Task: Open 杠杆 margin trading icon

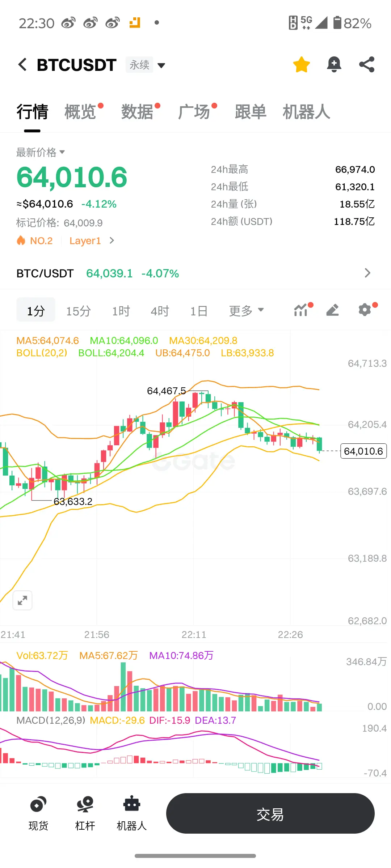Action: (85, 814)
